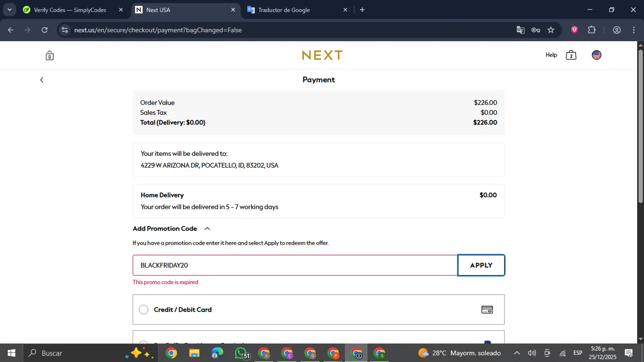Close the Traductor de Google tab
Image resolution: width=644 pixels, height=362 pixels.
coord(345,10)
